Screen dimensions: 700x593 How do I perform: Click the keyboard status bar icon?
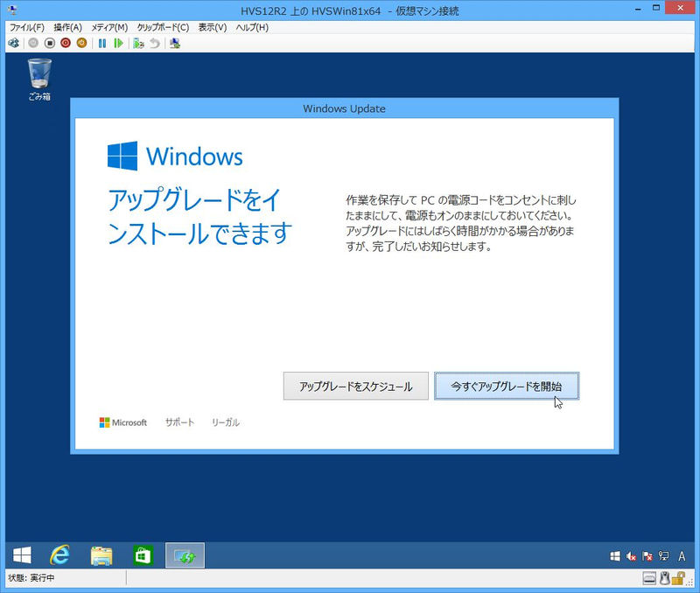tap(649, 579)
